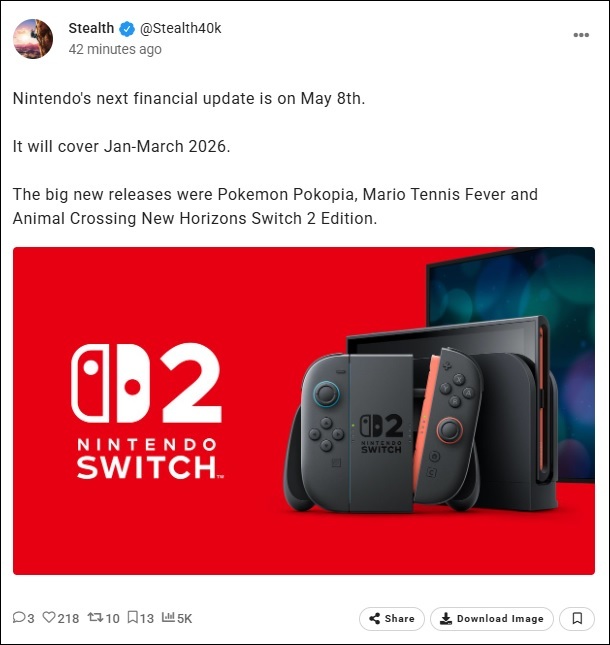Open the Stealth display name link
Image resolution: width=610 pixels, height=645 pixels.
click(x=91, y=28)
